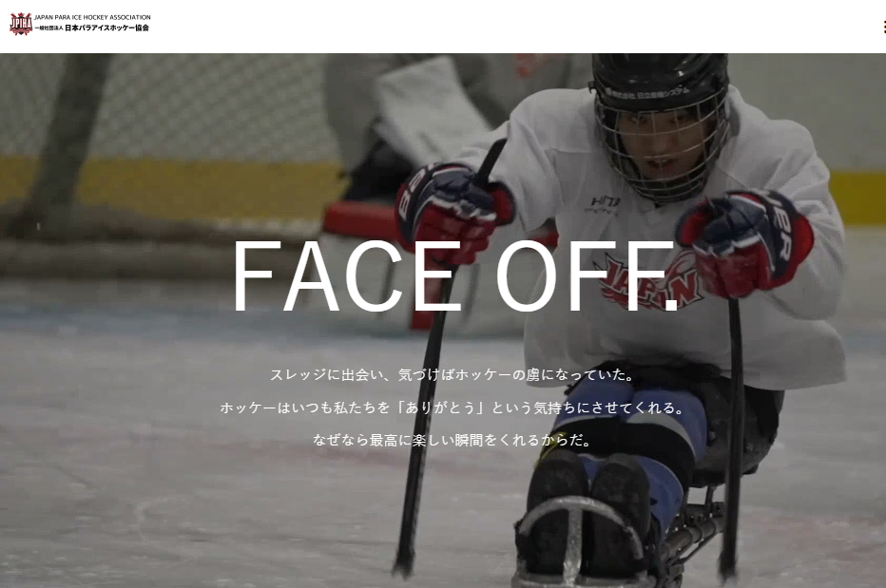Click the Hitachi sponsor text on jersey
The image size is (886, 588).
605,203
